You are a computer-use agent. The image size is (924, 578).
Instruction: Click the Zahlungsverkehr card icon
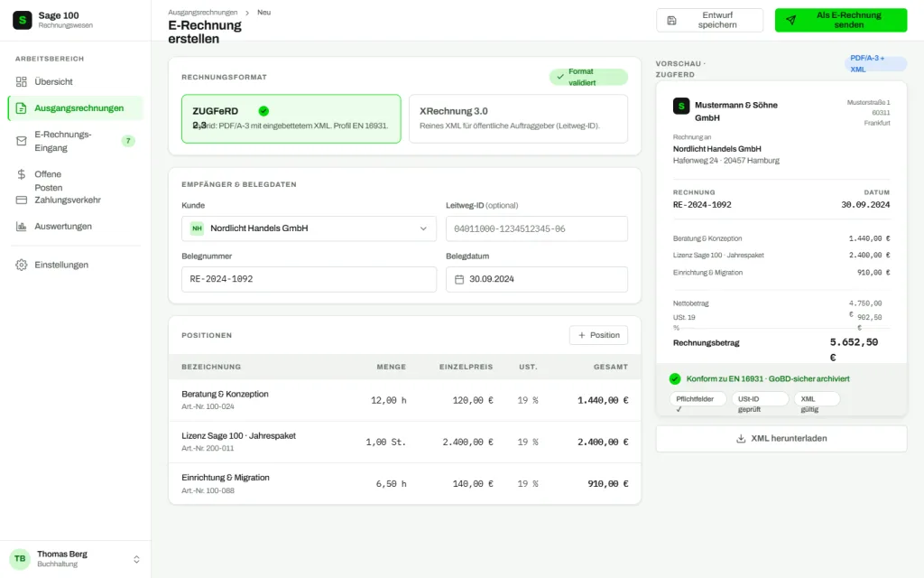pos(22,200)
